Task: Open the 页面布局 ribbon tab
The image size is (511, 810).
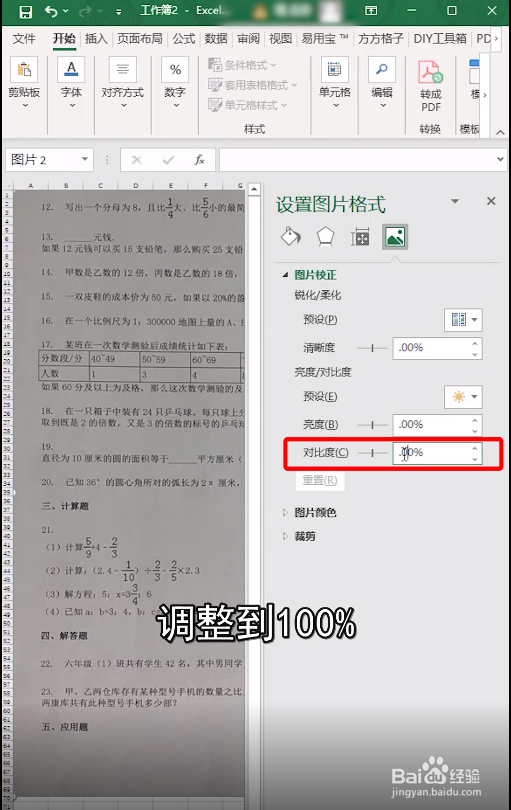Action: click(140, 39)
